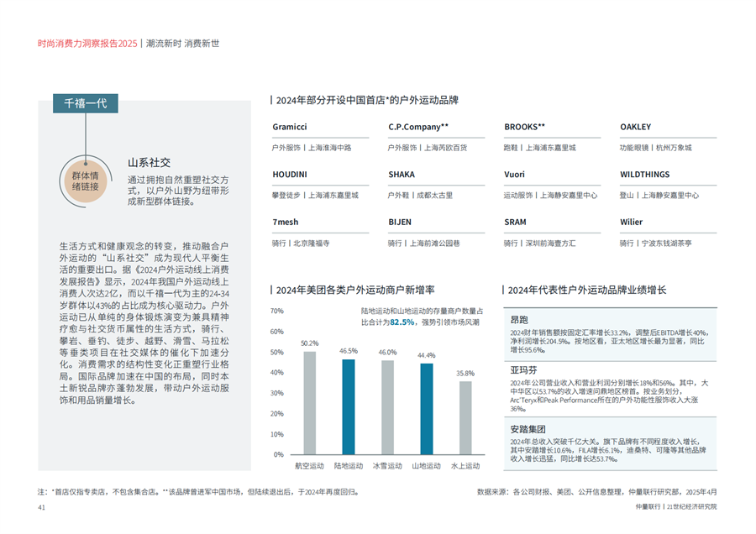
Task: Click the blue 陆地运动 bar
Action: [x=349, y=406]
